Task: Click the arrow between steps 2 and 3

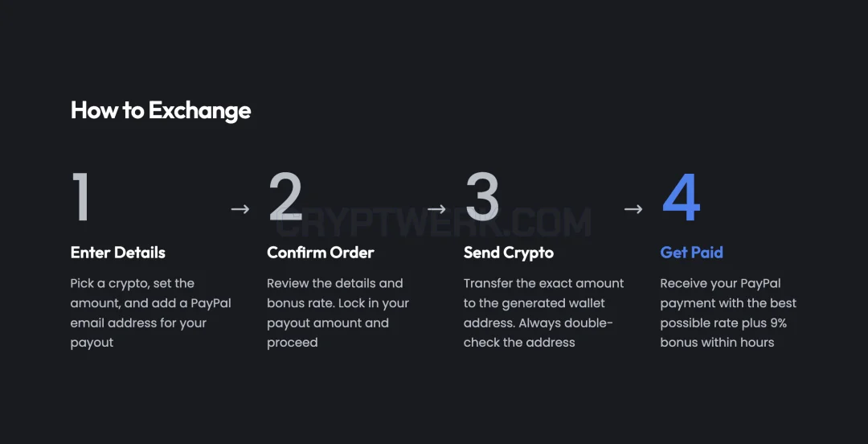Action: pyautogui.click(x=436, y=209)
